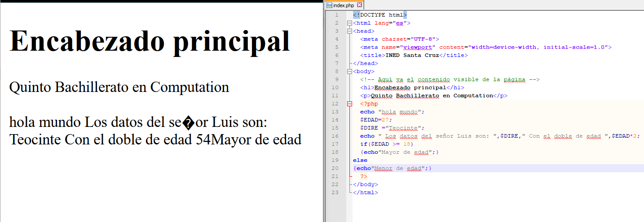The width and height of the screenshot is (644, 222).
Task: Click the closing </body> tag
Action: coord(366,184)
